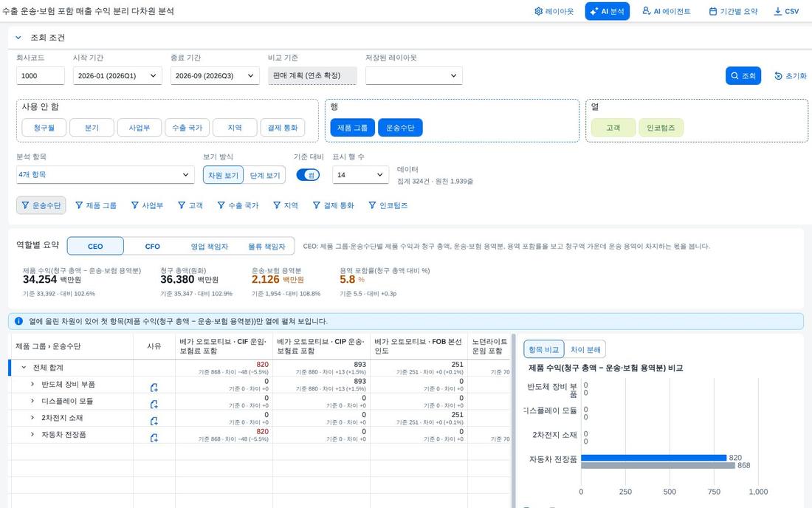Select the 결제 통화 dimension chip
The width and height of the screenshot is (812, 508).
point(282,128)
